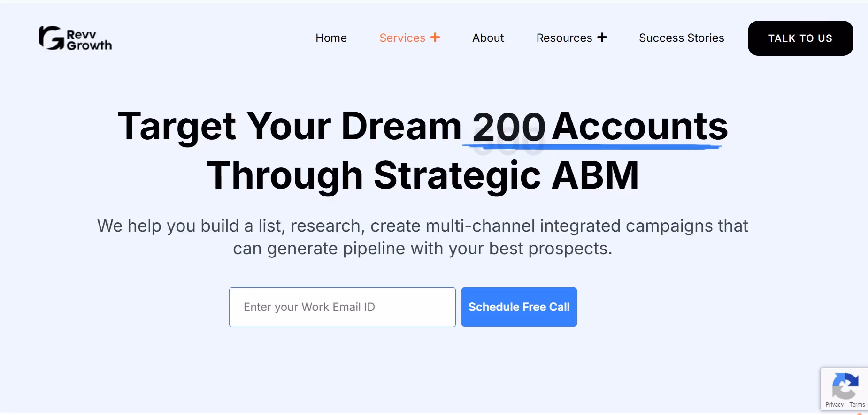Expand the Resources dropdown menu
Image resolution: width=868 pixels, height=415 pixels.
[x=571, y=38]
